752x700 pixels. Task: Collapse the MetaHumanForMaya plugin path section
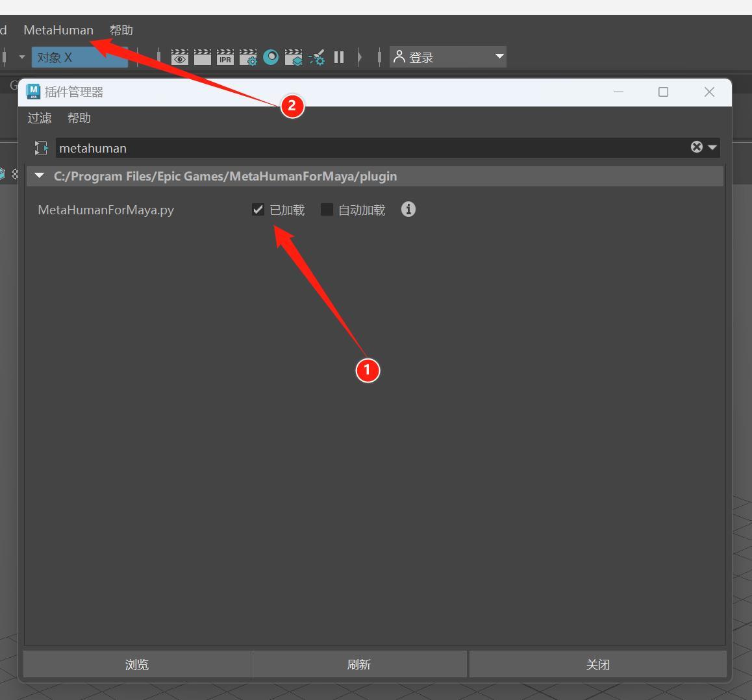click(40, 176)
